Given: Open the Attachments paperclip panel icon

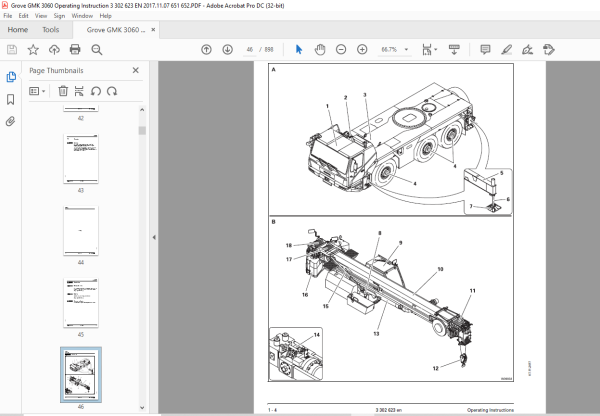Looking at the screenshot, I should 10,122.
